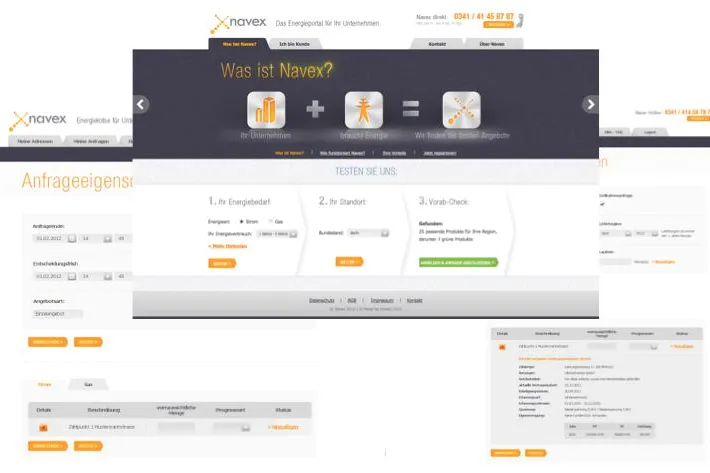The width and height of the screenshot is (710, 473).
Task: Open the Meine Anfragen tab on the left page
Action: tap(91, 141)
